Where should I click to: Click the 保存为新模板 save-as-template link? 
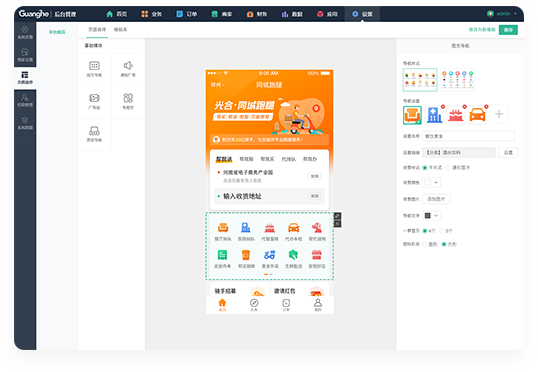point(482,30)
